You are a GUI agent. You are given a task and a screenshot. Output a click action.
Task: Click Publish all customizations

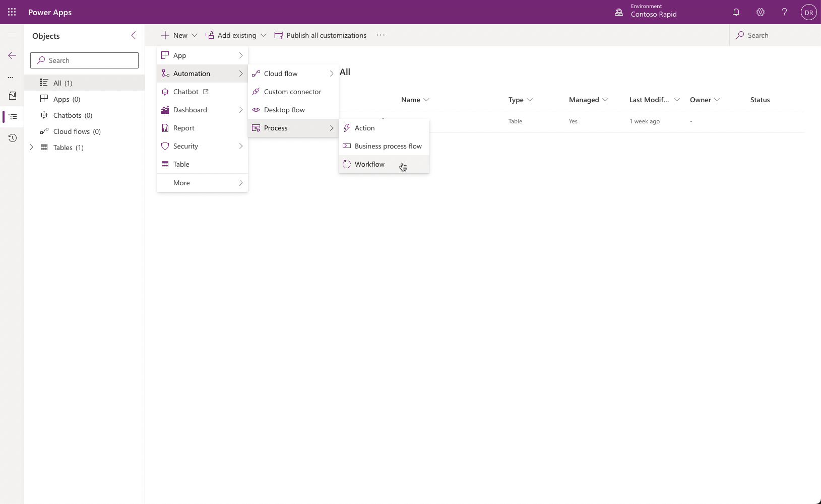coord(321,35)
